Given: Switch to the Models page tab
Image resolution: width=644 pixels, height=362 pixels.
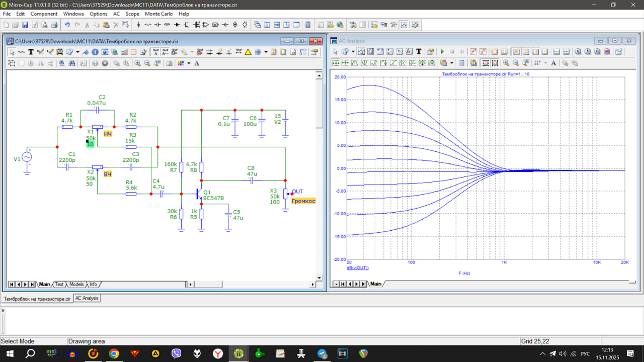Looking at the screenshot, I should point(76,284).
